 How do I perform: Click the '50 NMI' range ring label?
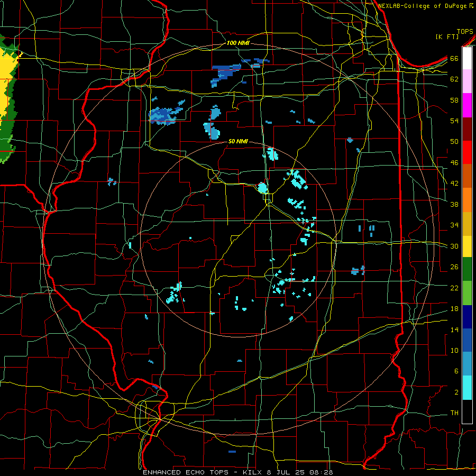tap(238, 141)
